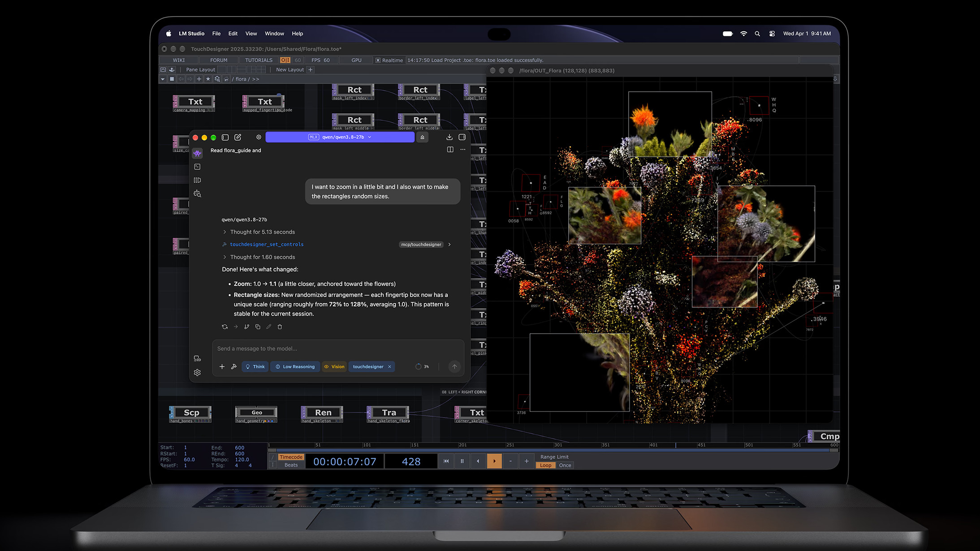The image size is (980, 551).
Task: Select the Chat robot icon in LM Studio sidebar
Action: tap(197, 153)
